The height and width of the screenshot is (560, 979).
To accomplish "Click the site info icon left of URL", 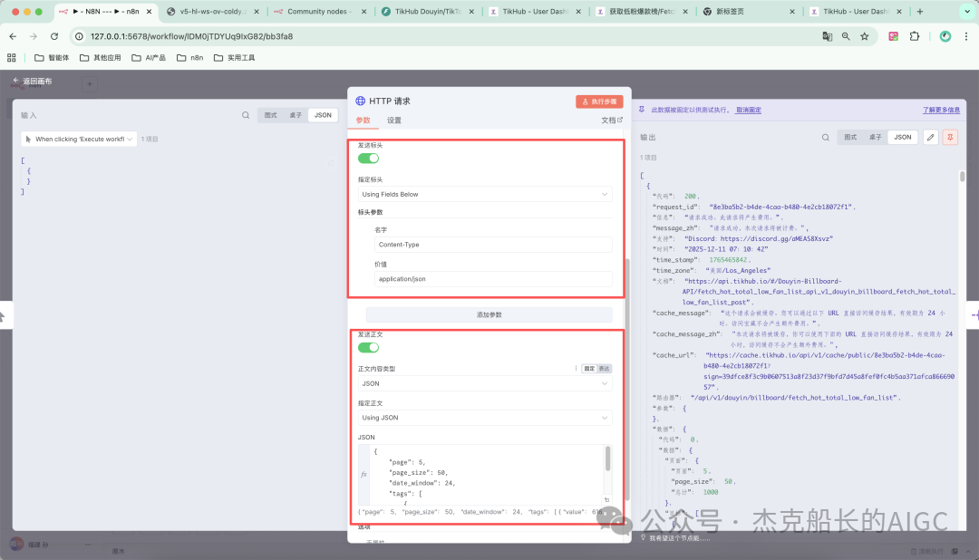I will click(x=79, y=36).
